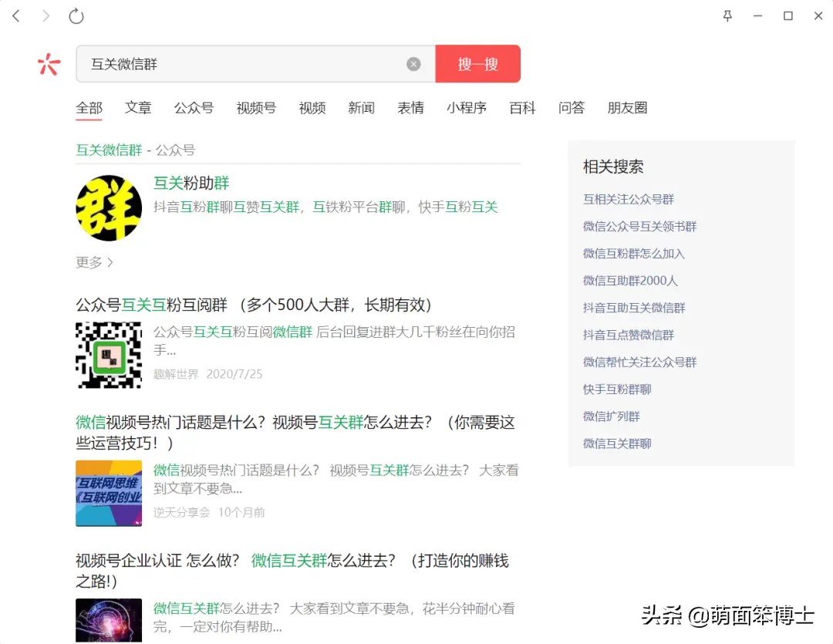Minimize the search window

758,16
